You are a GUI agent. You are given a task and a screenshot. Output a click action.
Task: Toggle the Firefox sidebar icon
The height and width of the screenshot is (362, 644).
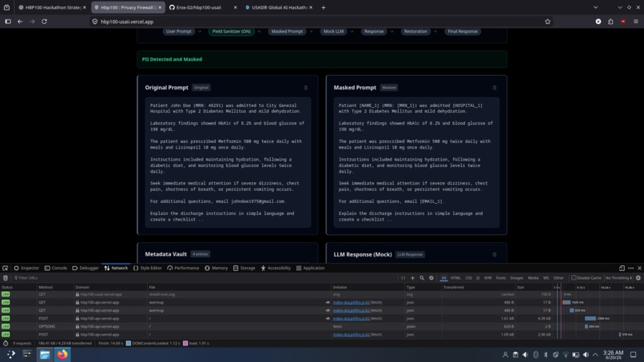coord(8,22)
